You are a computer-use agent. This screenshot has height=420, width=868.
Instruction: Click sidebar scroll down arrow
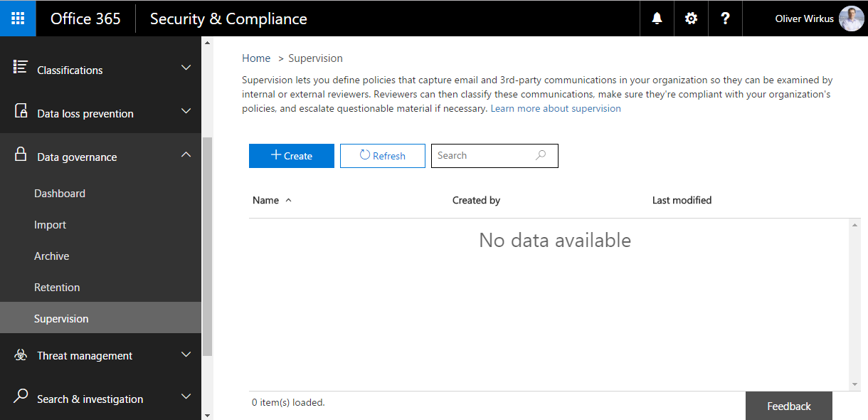(x=207, y=414)
